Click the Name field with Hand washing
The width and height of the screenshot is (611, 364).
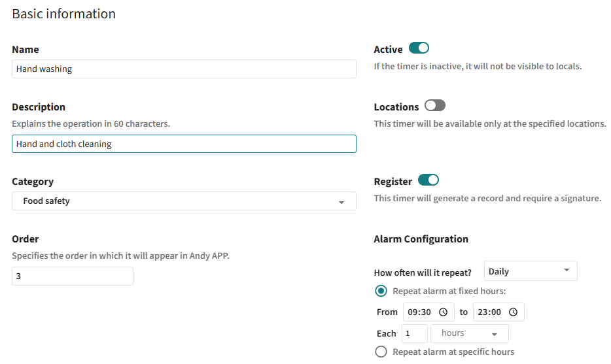click(x=184, y=69)
